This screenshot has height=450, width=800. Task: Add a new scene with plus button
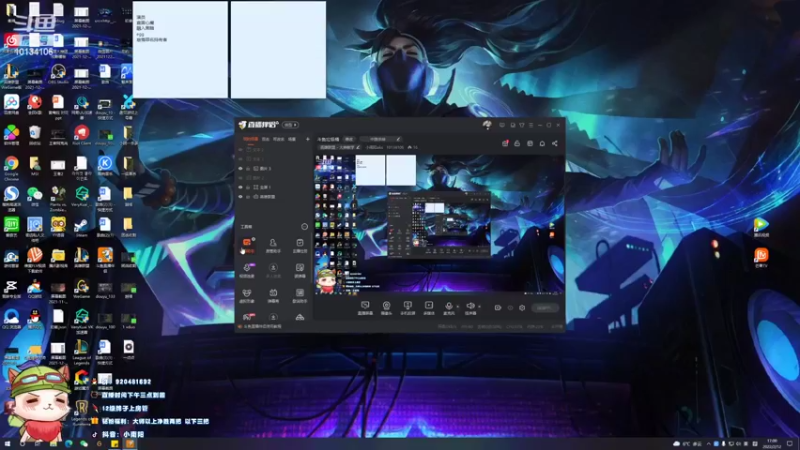(308, 139)
